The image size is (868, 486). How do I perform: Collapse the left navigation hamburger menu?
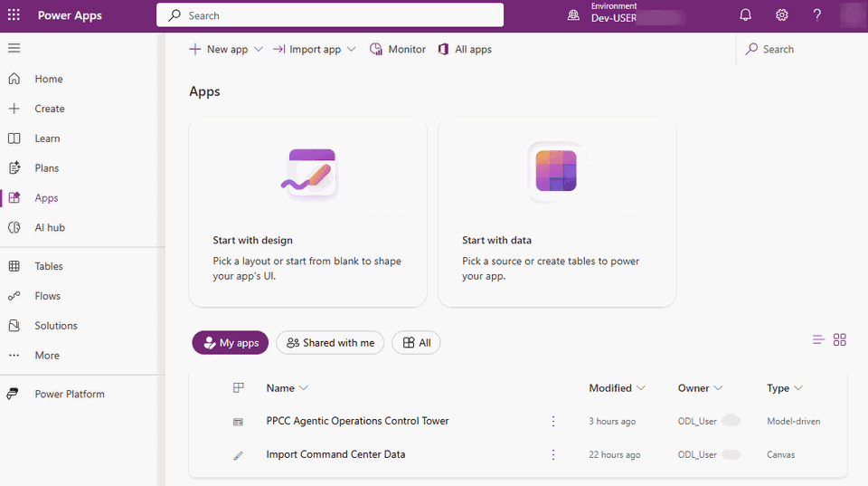(x=14, y=48)
